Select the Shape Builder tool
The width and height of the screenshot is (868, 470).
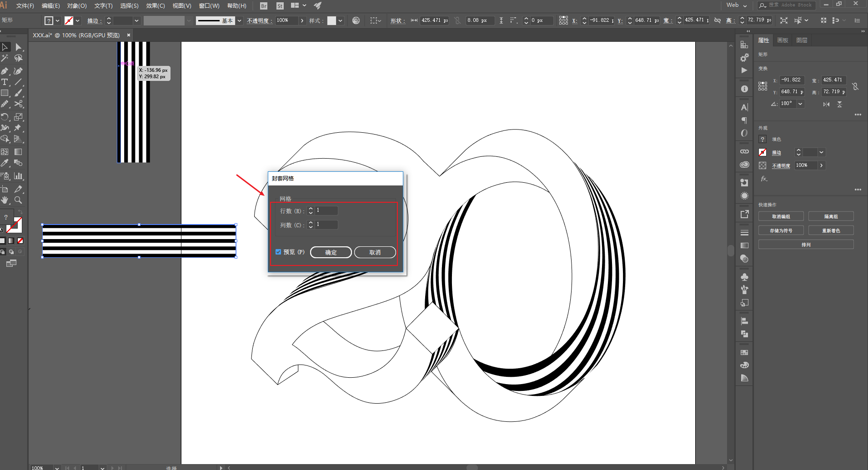click(x=5, y=139)
